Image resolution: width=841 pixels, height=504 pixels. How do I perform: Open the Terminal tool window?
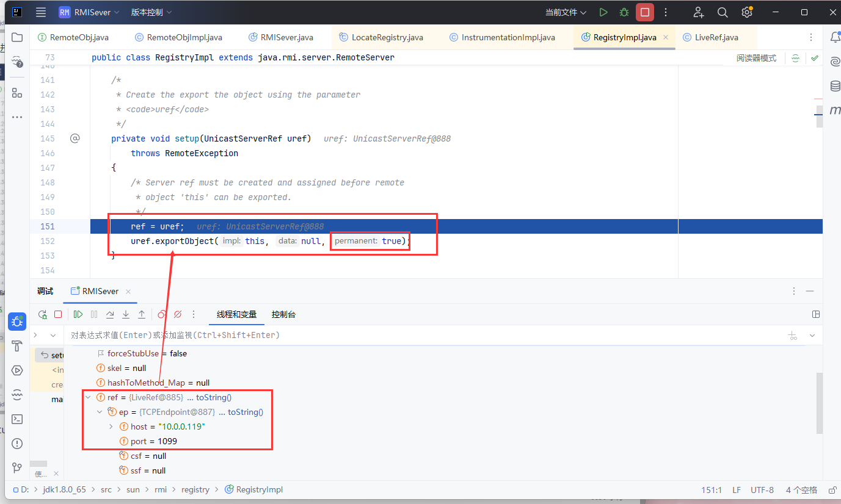pyautogui.click(x=17, y=419)
